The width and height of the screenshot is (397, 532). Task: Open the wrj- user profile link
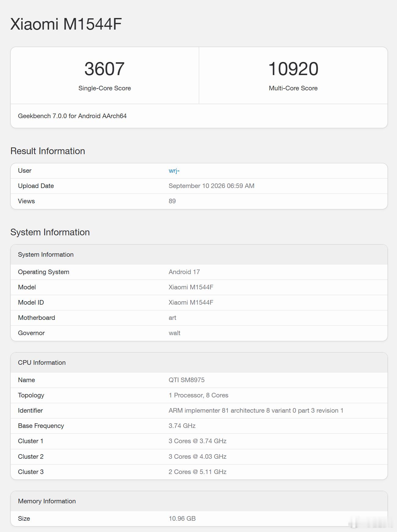tap(174, 171)
